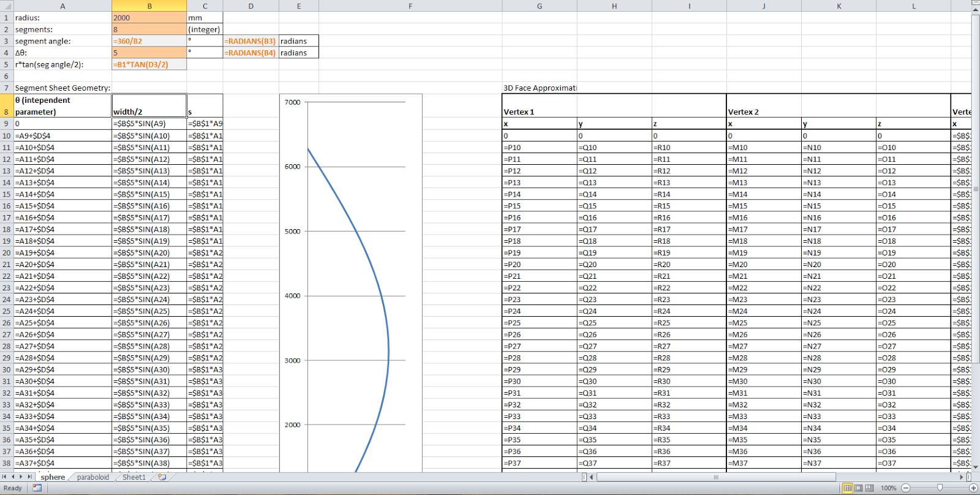The height and width of the screenshot is (495, 980).
Task: Click the 7000 axis label on chart
Action: 292,102
